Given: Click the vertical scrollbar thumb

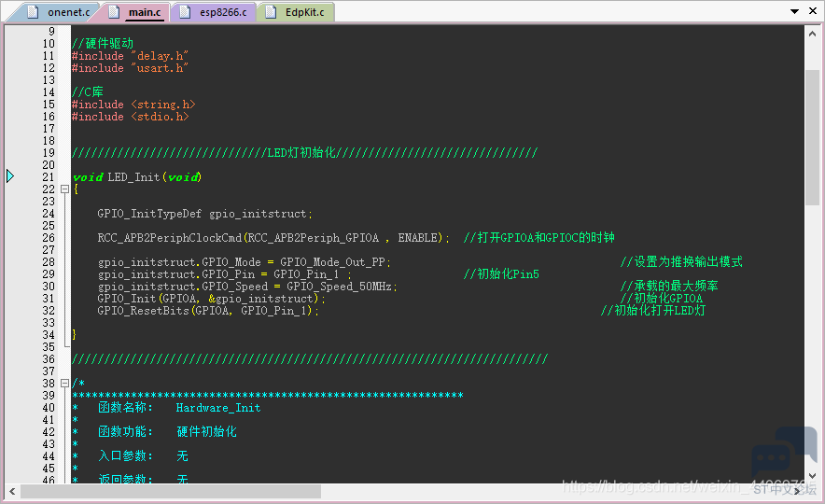Looking at the screenshot, I should pyautogui.click(x=812, y=137).
